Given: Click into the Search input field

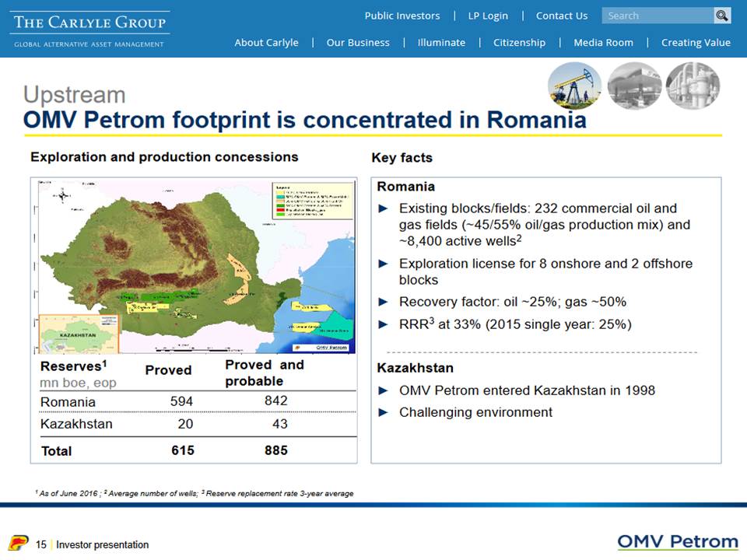Looking at the screenshot, I should tap(658, 16).
